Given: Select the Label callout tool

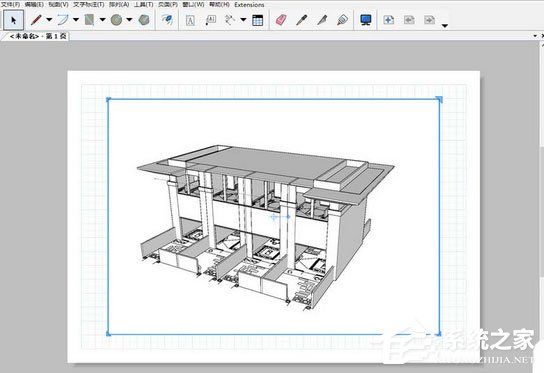Looking at the screenshot, I should click(211, 20).
